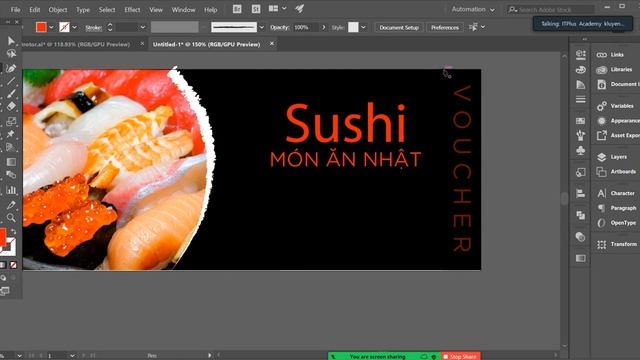The width and height of the screenshot is (640, 360).
Task: Select the Lasso tool
Action: point(11,53)
